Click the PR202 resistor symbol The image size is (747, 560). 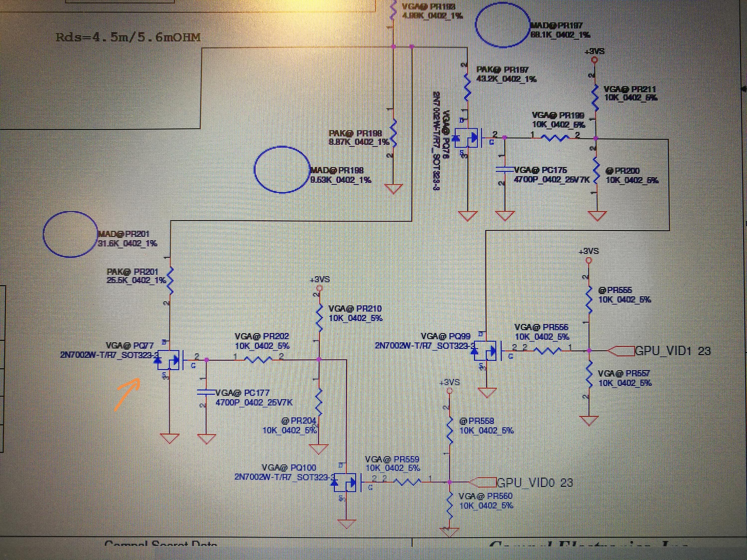tap(258, 360)
